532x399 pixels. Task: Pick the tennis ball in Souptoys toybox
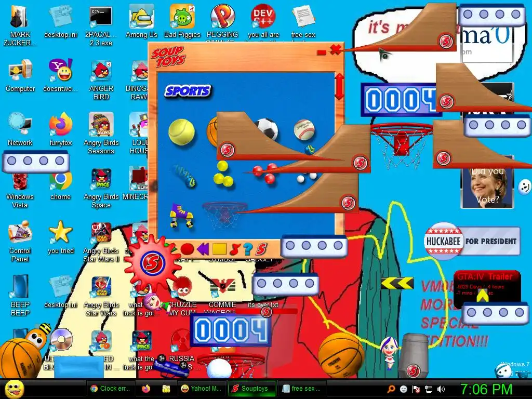pyautogui.click(x=181, y=131)
